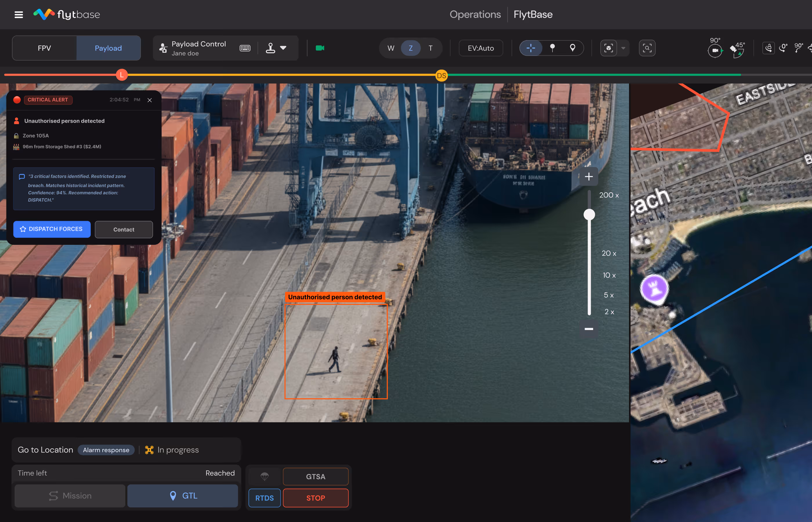Click the green video recording camera icon
This screenshot has height=522, width=812.
320,48
